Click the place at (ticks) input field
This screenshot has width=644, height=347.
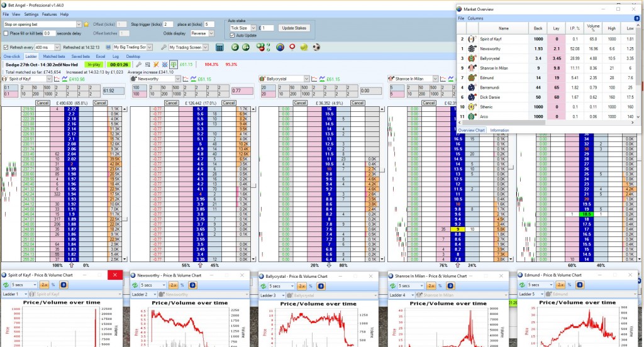(209, 25)
